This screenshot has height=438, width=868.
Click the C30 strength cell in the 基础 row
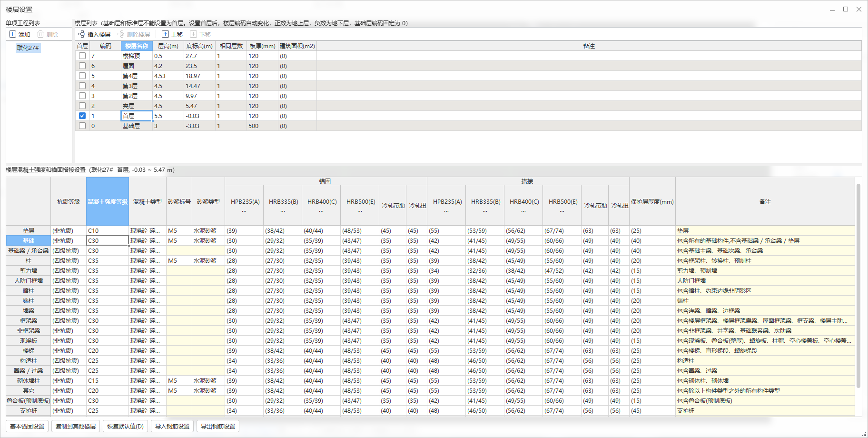click(108, 240)
